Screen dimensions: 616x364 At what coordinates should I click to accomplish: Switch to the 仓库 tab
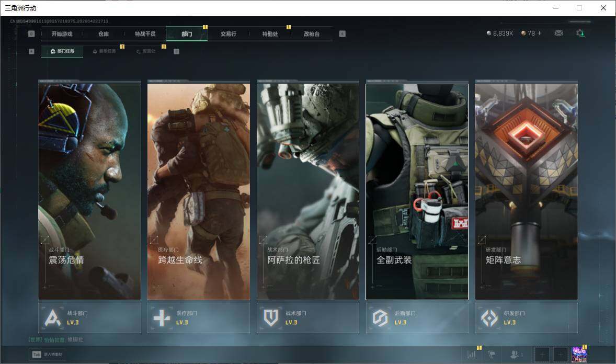pos(104,34)
